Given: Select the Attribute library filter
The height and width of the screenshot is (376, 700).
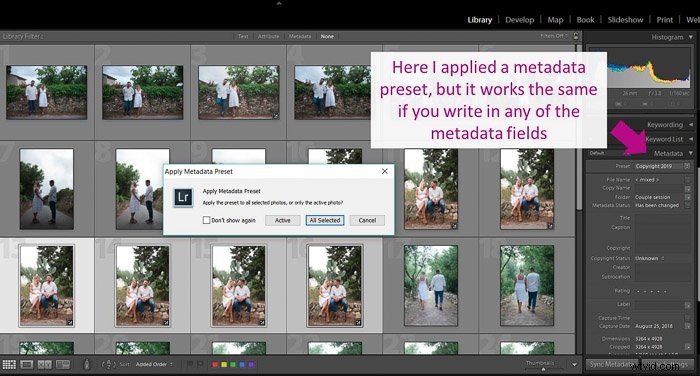Looking at the screenshot, I should 268,36.
